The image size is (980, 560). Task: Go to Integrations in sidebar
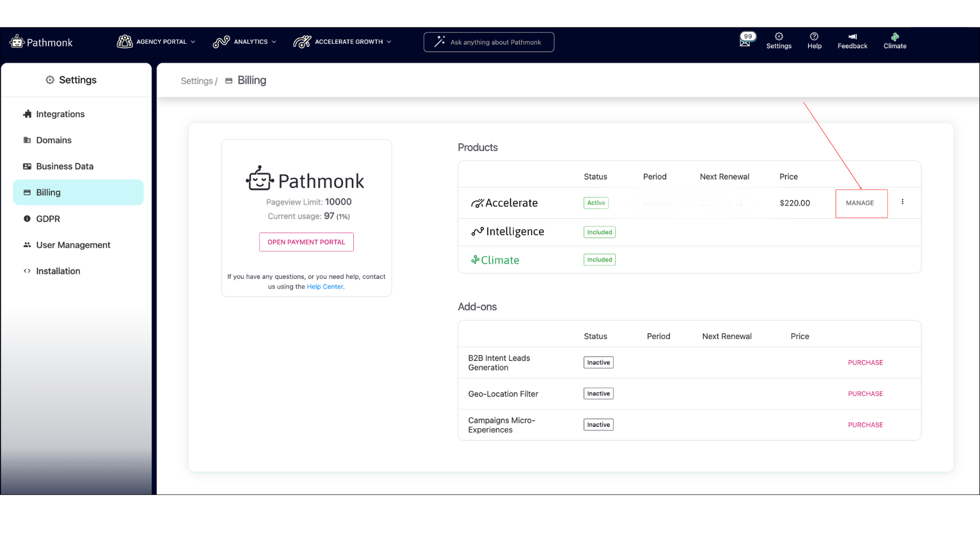pos(60,114)
